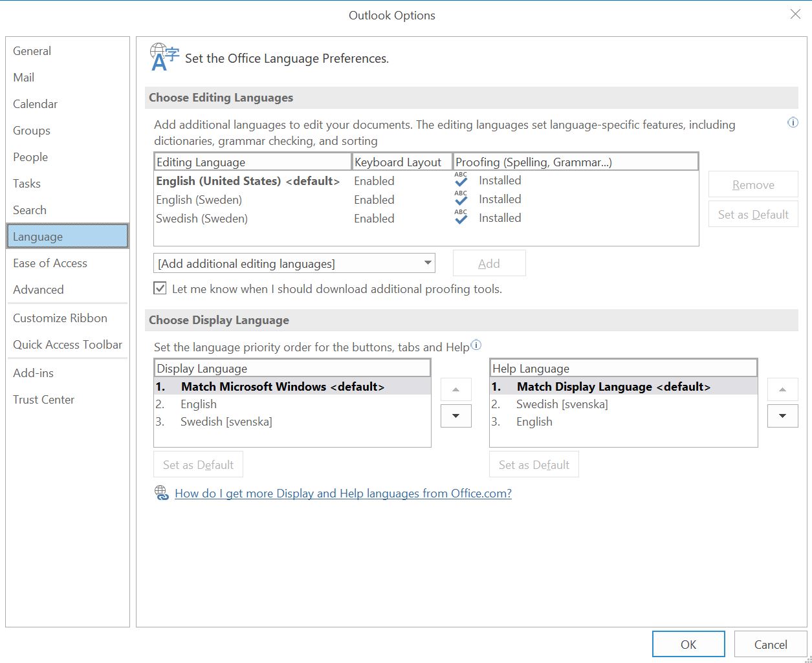Open the Quick Access Toolbar category
Screen dimensions: 812x663
click(67, 345)
